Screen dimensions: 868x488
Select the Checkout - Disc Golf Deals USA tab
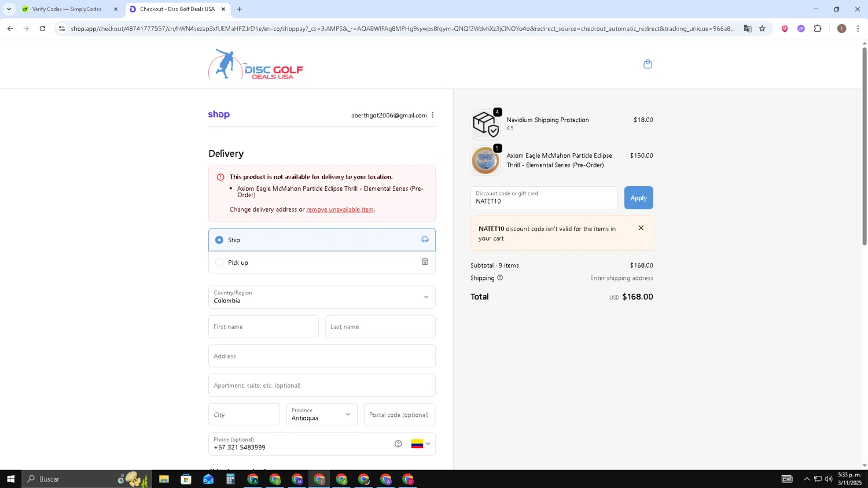pos(177,9)
